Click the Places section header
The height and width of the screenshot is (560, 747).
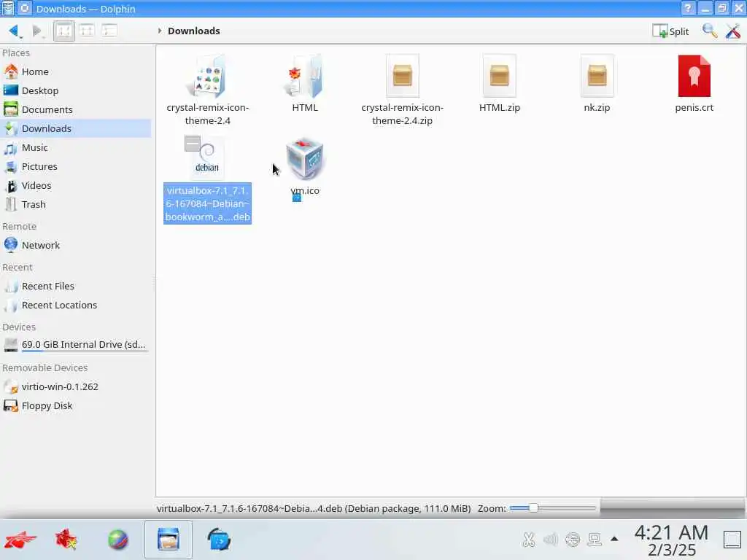pos(16,52)
